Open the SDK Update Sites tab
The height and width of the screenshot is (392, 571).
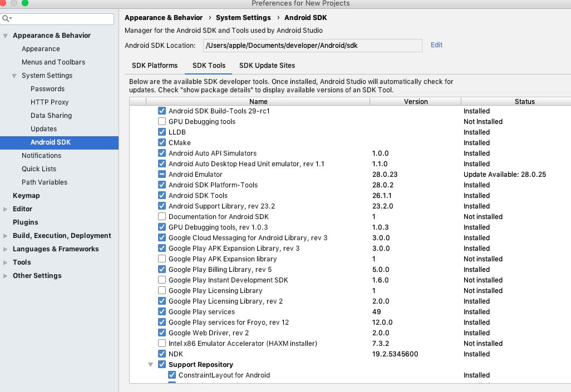click(267, 66)
